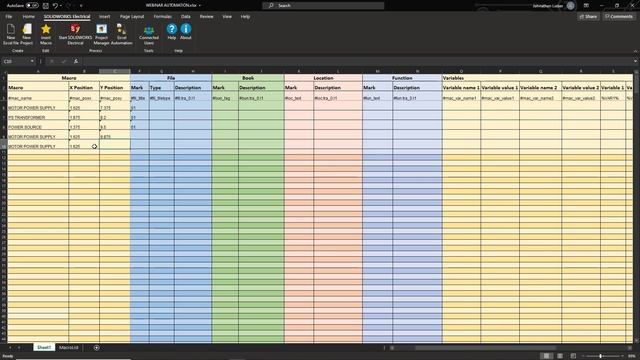Open the Name Box dropdown
Image resolution: width=640 pixels, height=360 pixels.
pyautogui.click(x=32, y=61)
